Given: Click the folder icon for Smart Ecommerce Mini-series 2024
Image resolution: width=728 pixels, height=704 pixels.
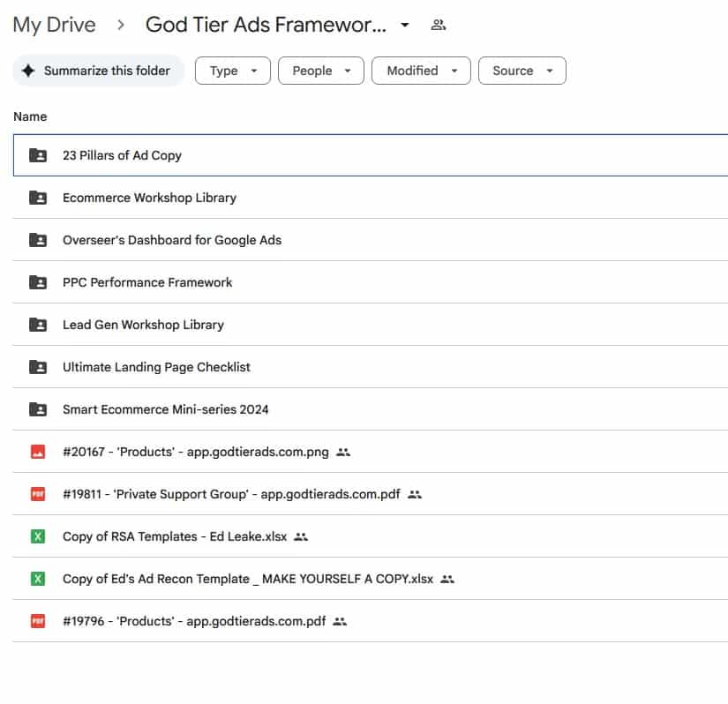Looking at the screenshot, I should click(x=36, y=409).
